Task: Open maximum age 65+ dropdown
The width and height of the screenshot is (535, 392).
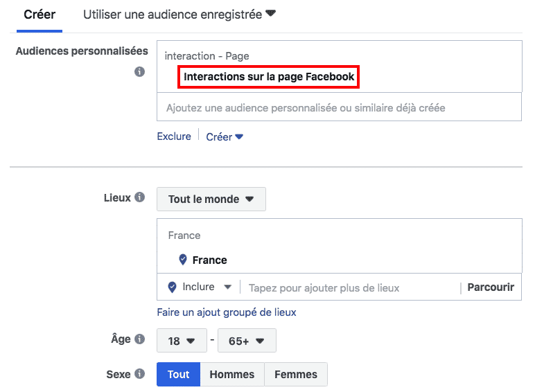Action: pyautogui.click(x=247, y=341)
